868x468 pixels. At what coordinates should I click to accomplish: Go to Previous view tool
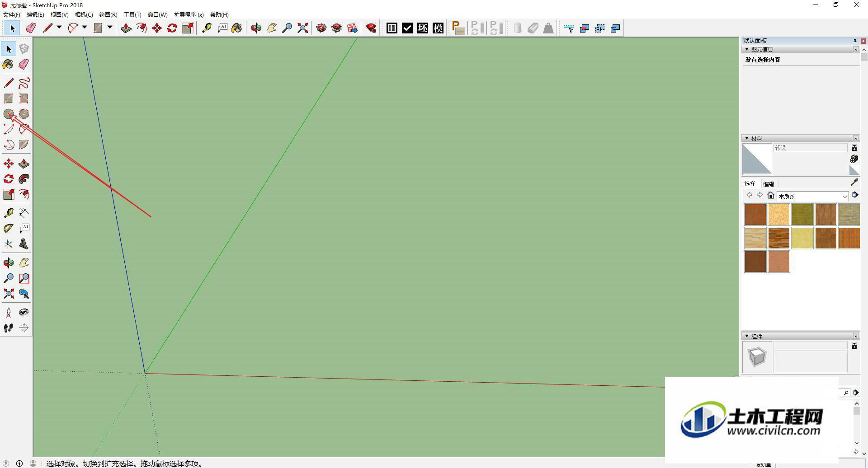coord(24,294)
